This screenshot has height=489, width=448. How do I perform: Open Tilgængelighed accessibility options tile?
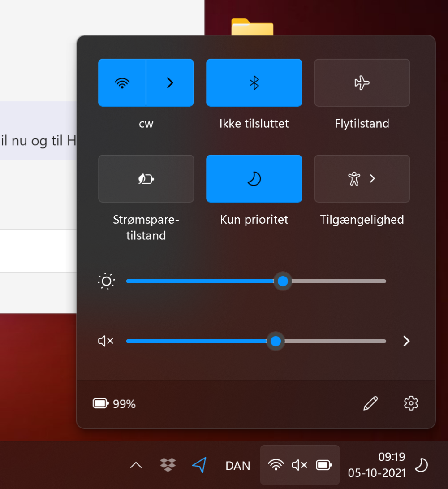click(x=362, y=179)
